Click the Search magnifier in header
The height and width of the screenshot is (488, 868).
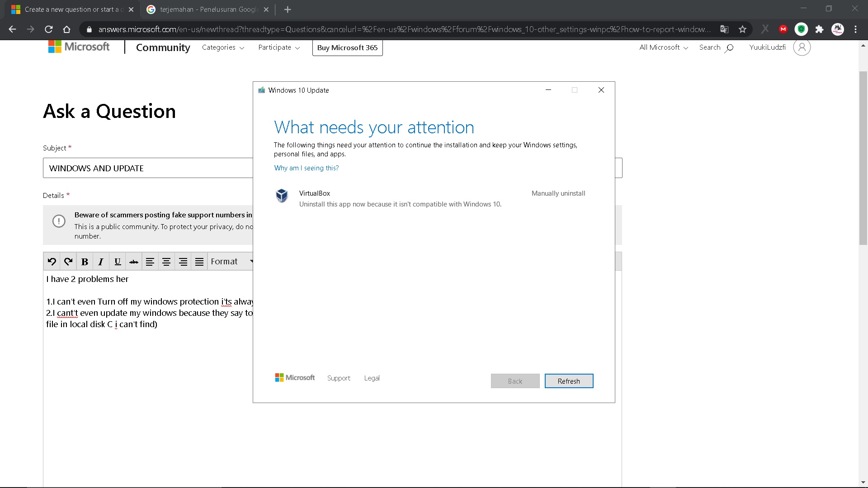(x=729, y=47)
